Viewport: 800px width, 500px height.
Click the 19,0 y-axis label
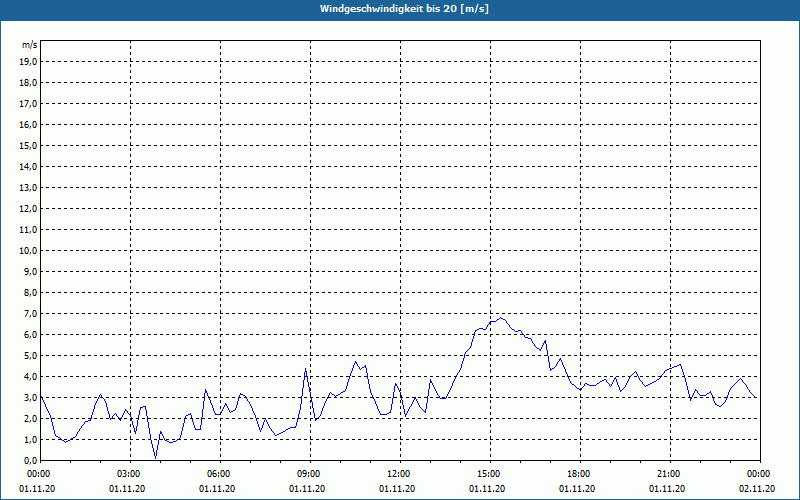29,62
